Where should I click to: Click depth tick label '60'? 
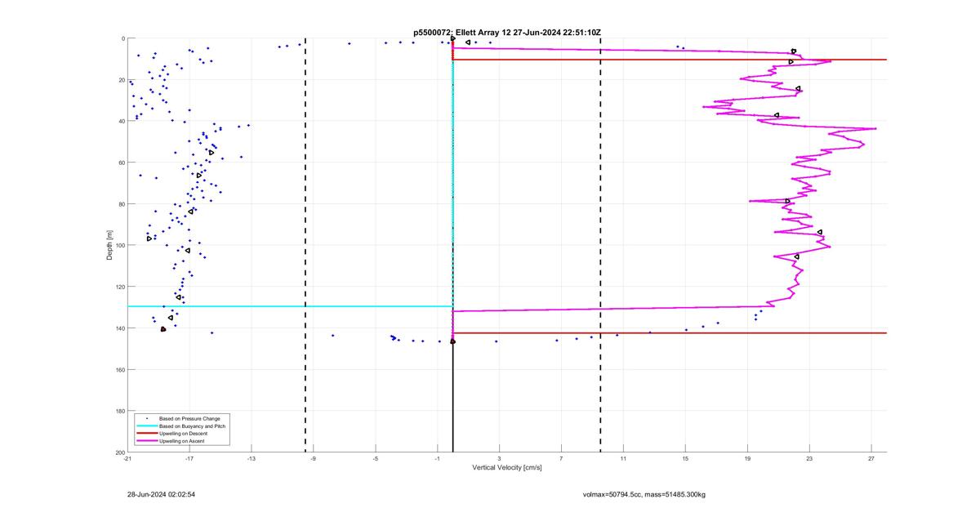121,163
